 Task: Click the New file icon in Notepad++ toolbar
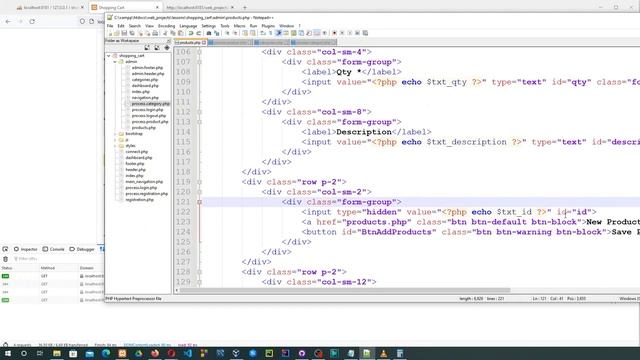[109, 33]
